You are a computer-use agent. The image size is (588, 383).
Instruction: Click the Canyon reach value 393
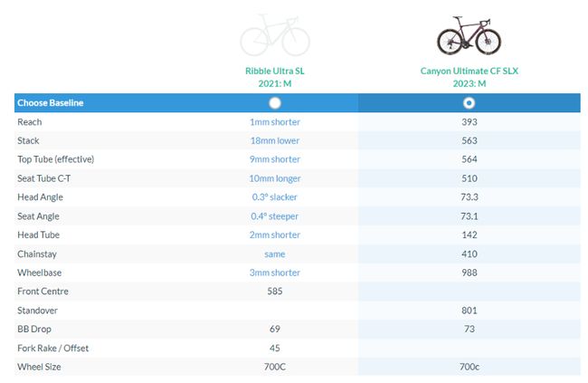pos(469,122)
